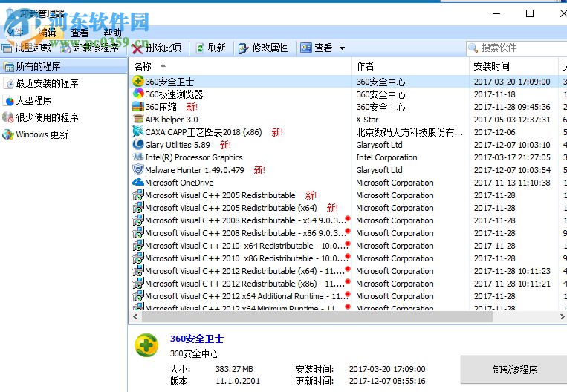
Task: Maximize the 卸载管理器 window
Action: click(530, 13)
